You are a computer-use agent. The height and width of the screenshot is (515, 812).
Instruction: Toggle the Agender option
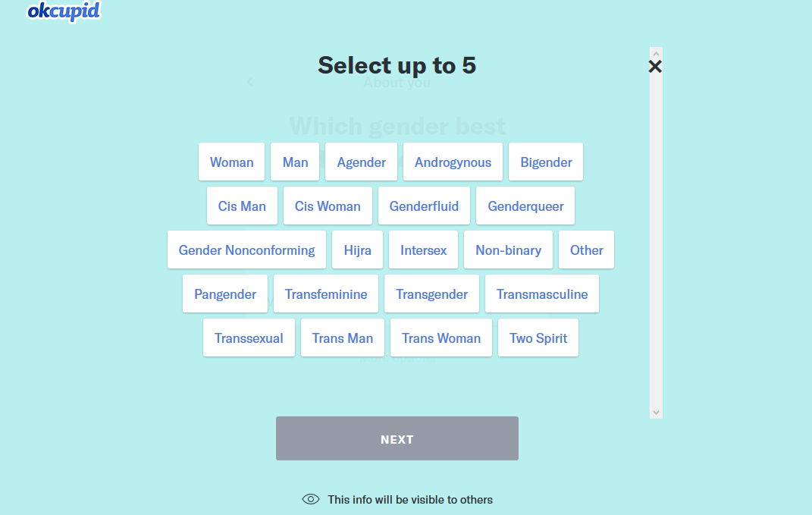(361, 162)
